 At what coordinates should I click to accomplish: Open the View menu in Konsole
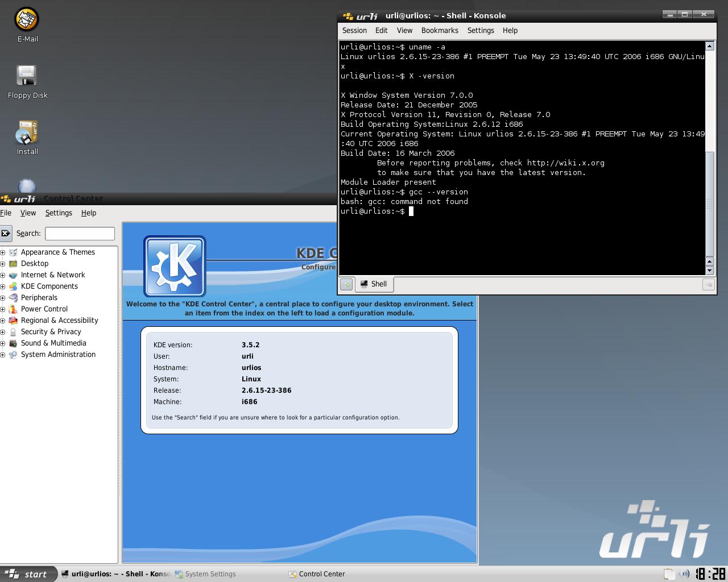404,31
